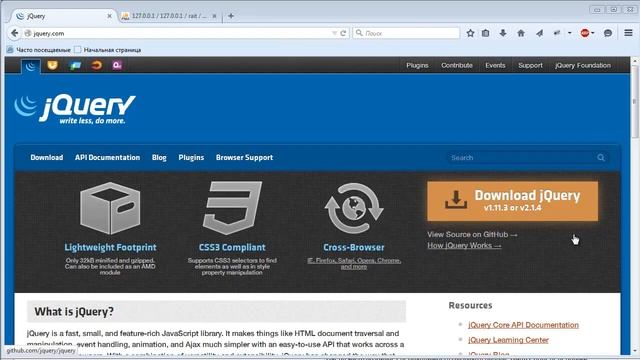Screen dimensions: 640x360
Task: Click the site identity globe icon in address bar
Action: coord(28,33)
